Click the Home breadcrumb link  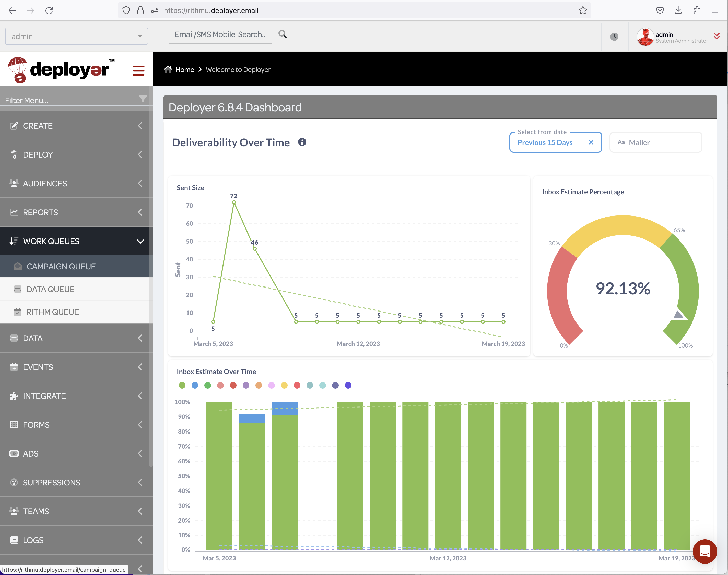(x=185, y=70)
